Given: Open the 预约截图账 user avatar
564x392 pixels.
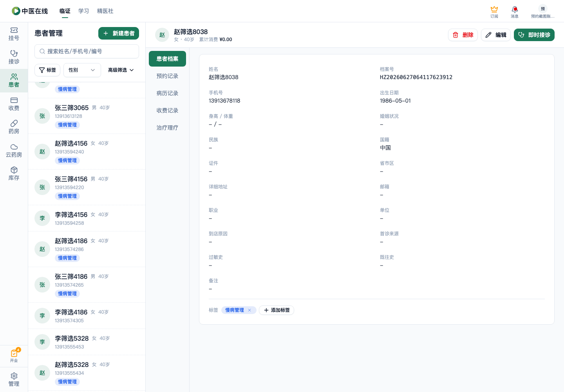Looking at the screenshot, I should 542,12.
